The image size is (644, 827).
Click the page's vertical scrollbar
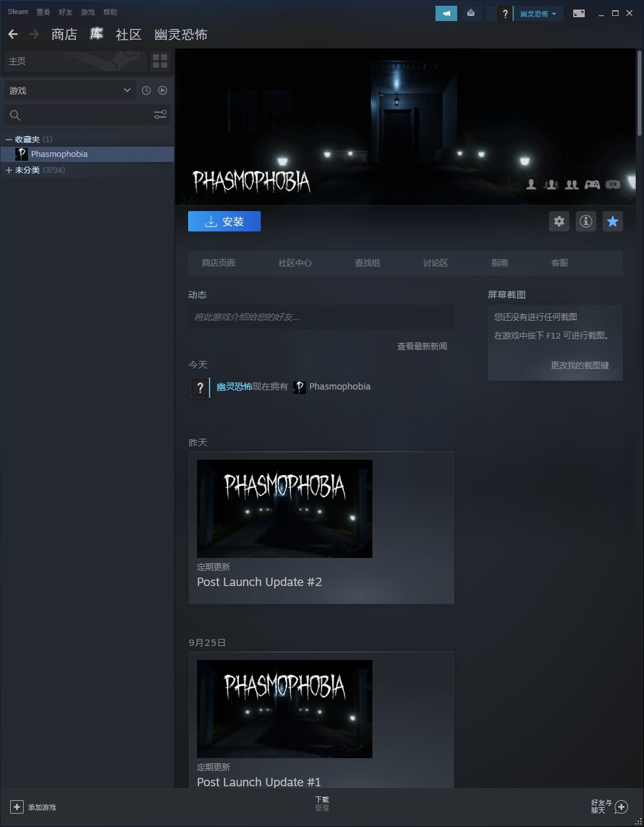[640, 93]
